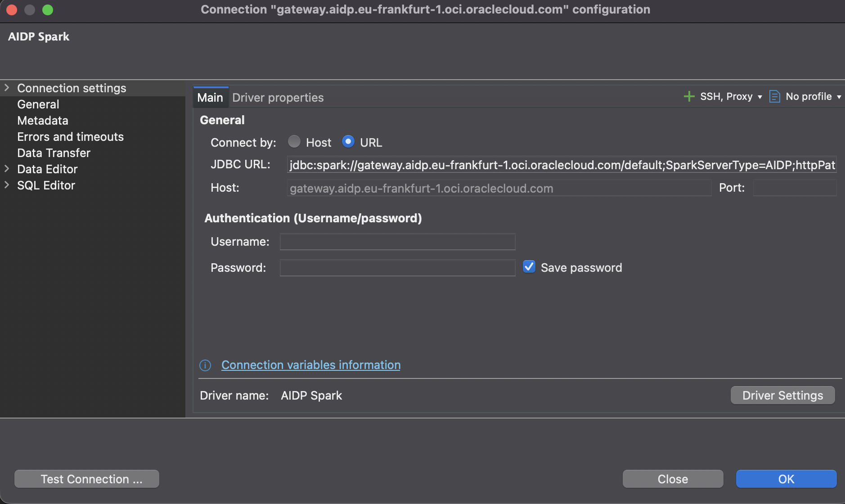Click the green maximize window button
This screenshot has height=504, width=845.
[x=48, y=10]
